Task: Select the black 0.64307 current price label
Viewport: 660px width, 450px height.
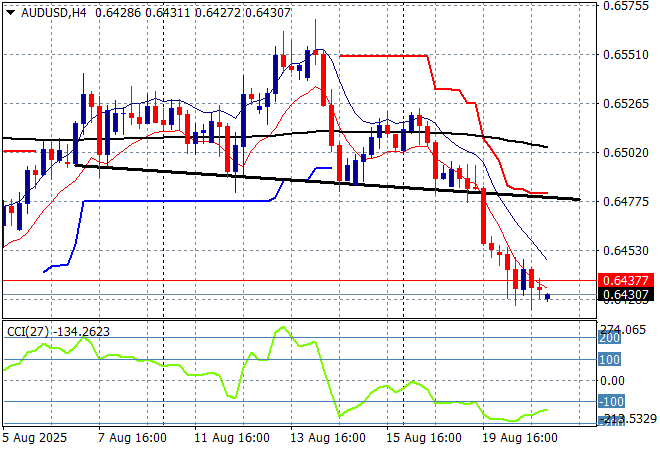Action: pyautogui.click(x=625, y=294)
